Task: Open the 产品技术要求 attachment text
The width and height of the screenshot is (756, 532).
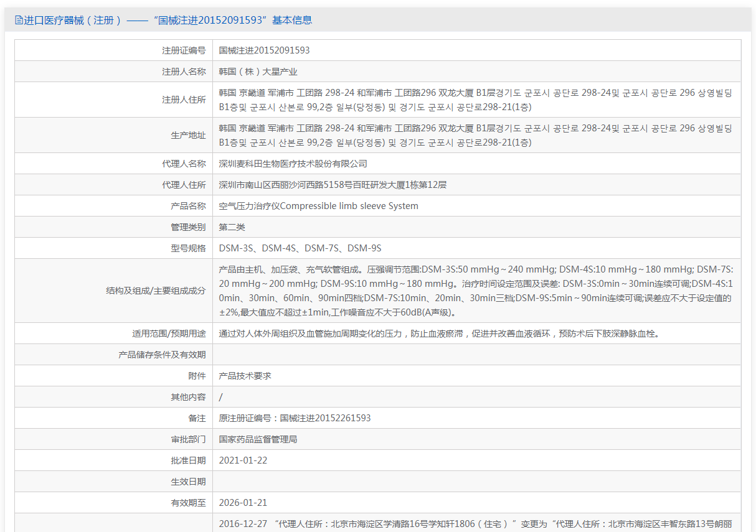Action: pos(245,376)
